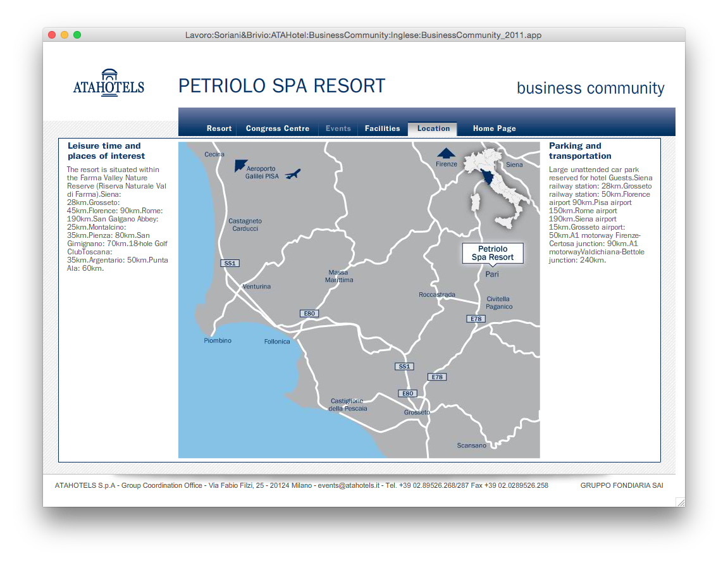
Task: Switch to the Congress Centre tab
Action: [x=277, y=128]
